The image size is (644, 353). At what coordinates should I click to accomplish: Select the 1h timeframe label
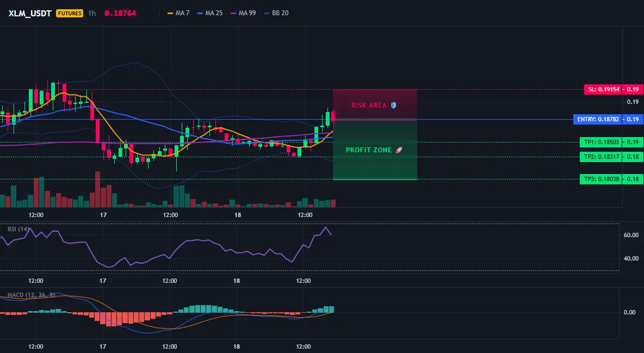[92, 13]
